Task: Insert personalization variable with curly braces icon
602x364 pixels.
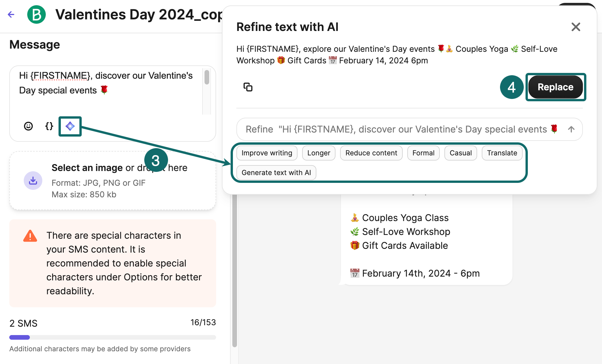Action: pos(49,126)
